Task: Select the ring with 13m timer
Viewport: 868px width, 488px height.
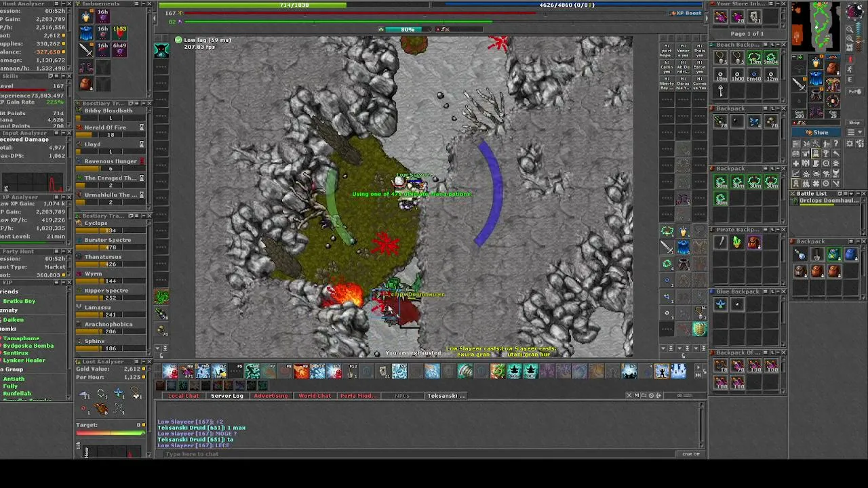Action: point(754,58)
